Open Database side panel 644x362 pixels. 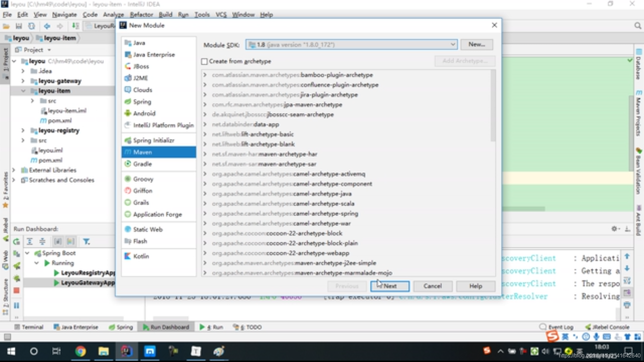click(x=638, y=64)
